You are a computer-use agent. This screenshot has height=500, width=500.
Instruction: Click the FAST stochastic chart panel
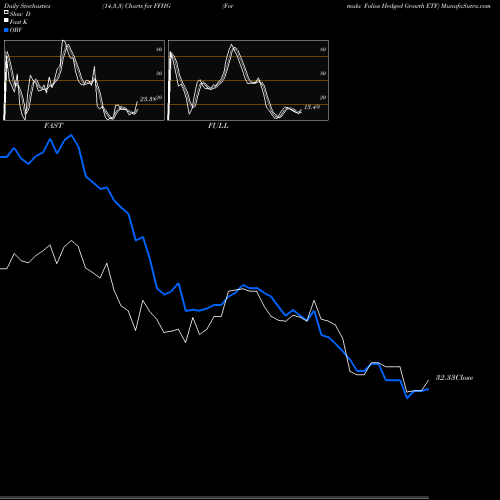click(x=84, y=80)
